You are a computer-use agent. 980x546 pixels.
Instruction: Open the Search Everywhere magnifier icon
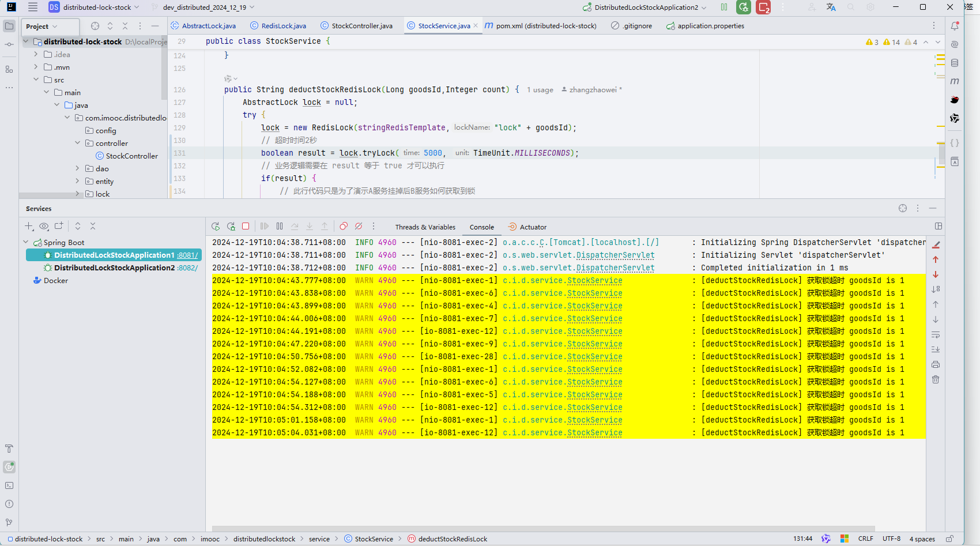pos(850,7)
